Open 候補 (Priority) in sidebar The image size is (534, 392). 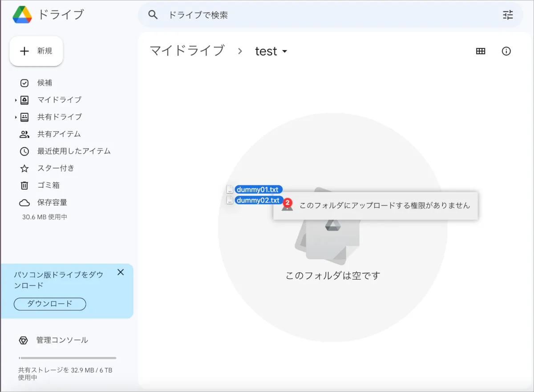(44, 83)
